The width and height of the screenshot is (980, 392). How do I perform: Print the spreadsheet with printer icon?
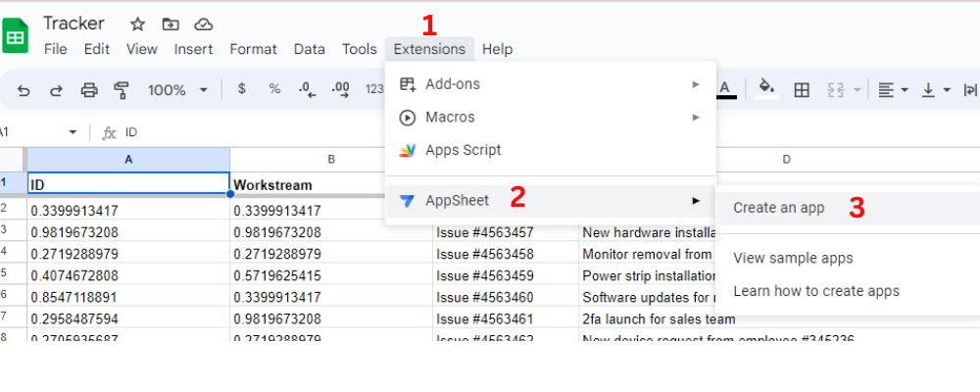pos(89,91)
